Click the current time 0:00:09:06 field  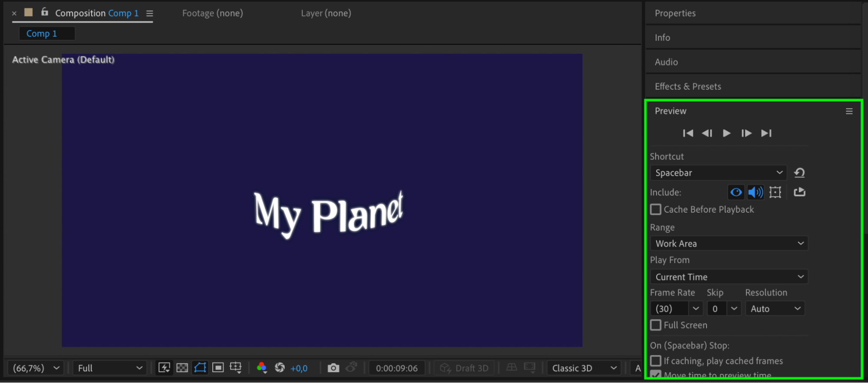point(396,368)
